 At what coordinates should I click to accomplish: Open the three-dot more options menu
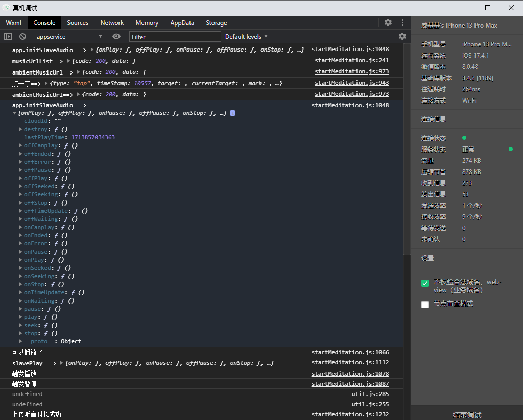coord(402,22)
